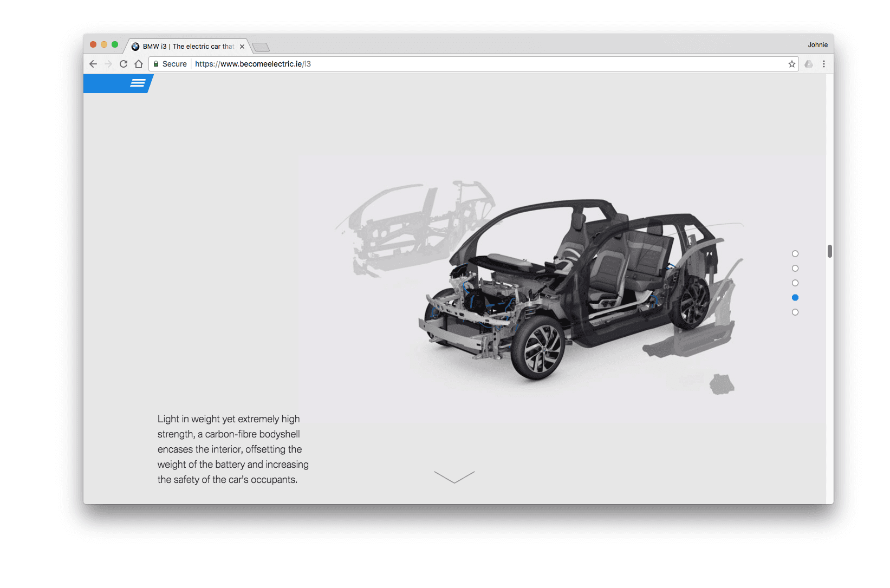Open the browser home icon
Screen dimensions: 890x588
[x=139, y=64]
